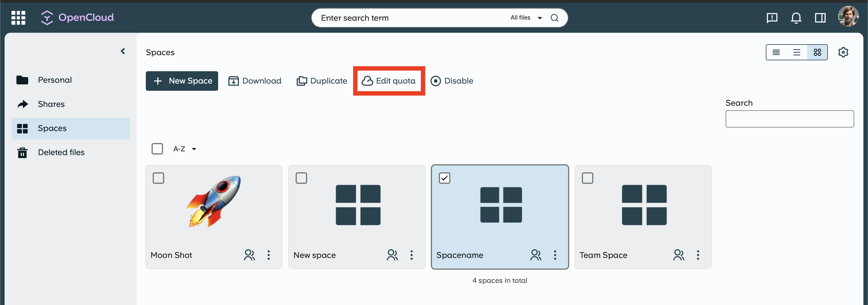
Task: Click the search magnifier icon
Action: (554, 18)
